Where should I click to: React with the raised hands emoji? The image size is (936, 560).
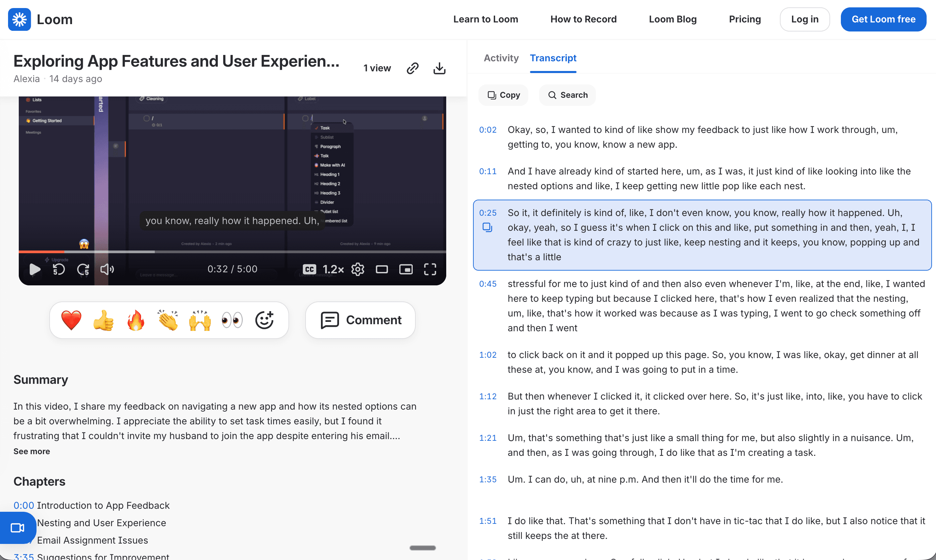pyautogui.click(x=200, y=320)
